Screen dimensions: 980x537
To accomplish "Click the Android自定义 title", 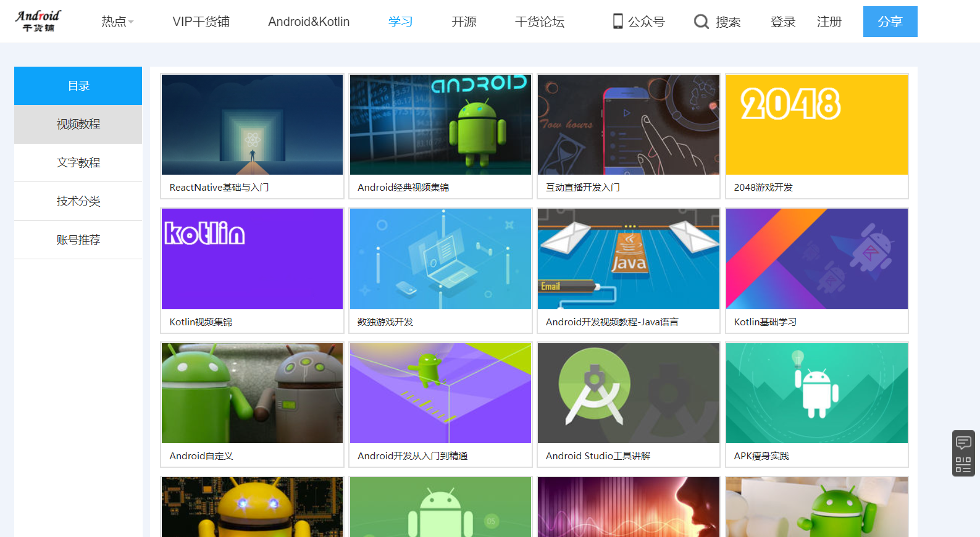I will click(201, 456).
